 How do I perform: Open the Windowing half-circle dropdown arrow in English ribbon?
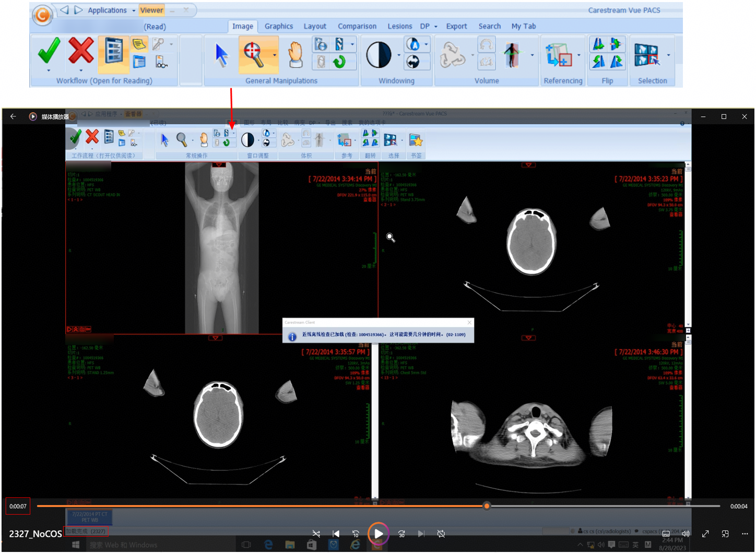pos(399,55)
